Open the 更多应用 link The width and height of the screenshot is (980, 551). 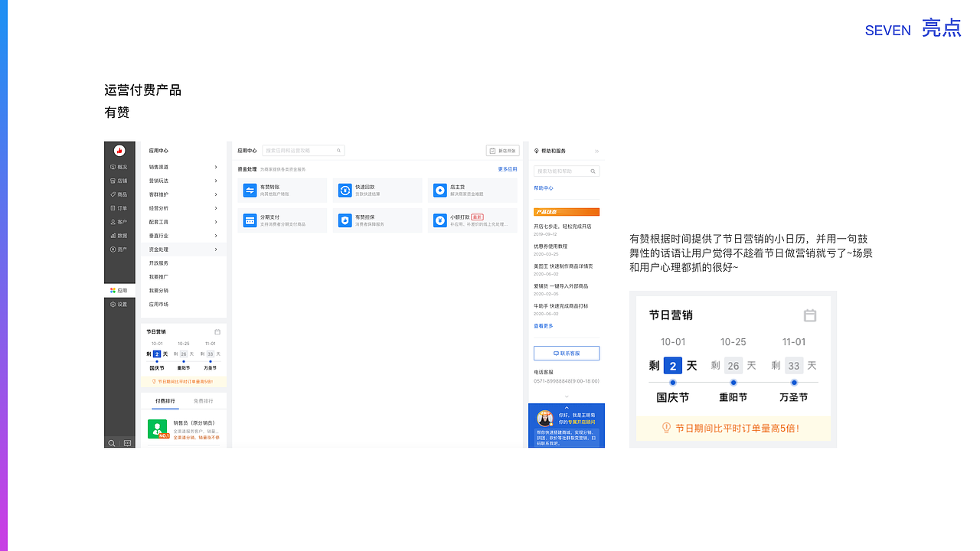(x=508, y=169)
